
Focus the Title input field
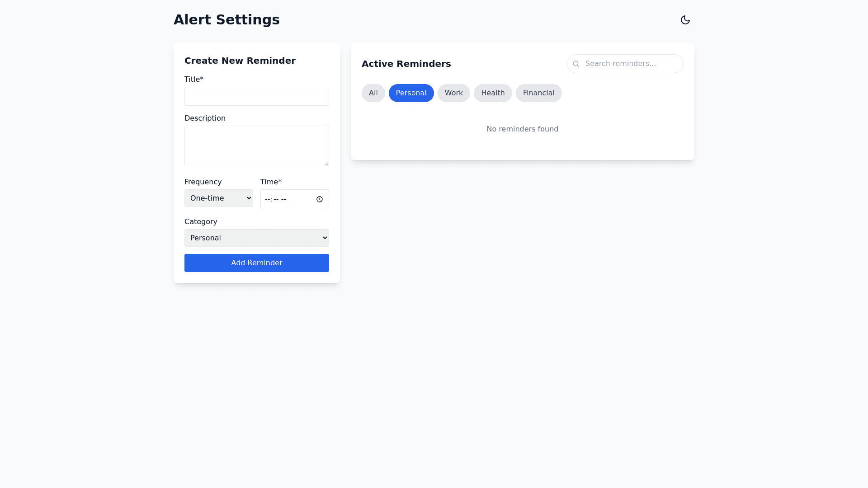point(256,96)
